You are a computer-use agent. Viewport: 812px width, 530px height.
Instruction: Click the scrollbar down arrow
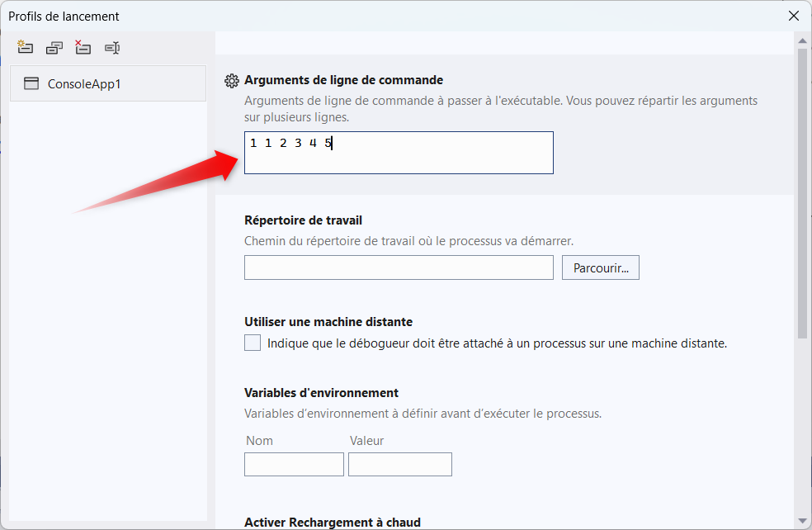click(x=802, y=520)
